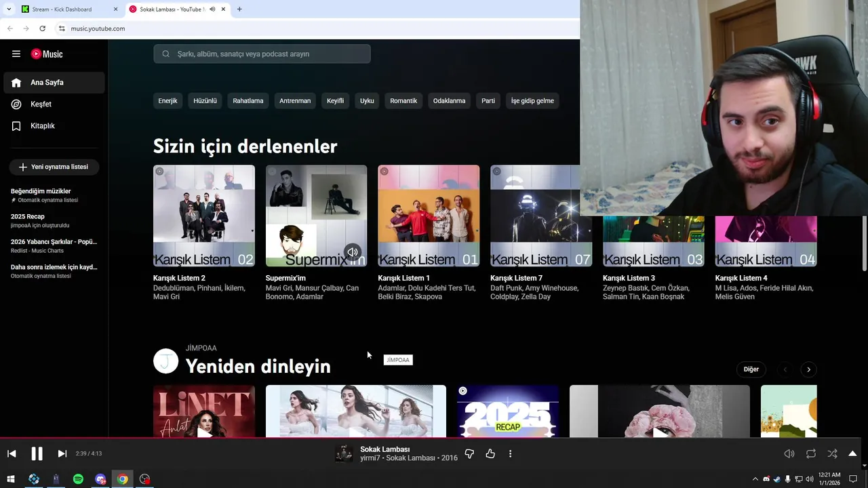Focus the song search field
Image resolution: width=868 pixels, height=488 pixels.
coord(262,54)
